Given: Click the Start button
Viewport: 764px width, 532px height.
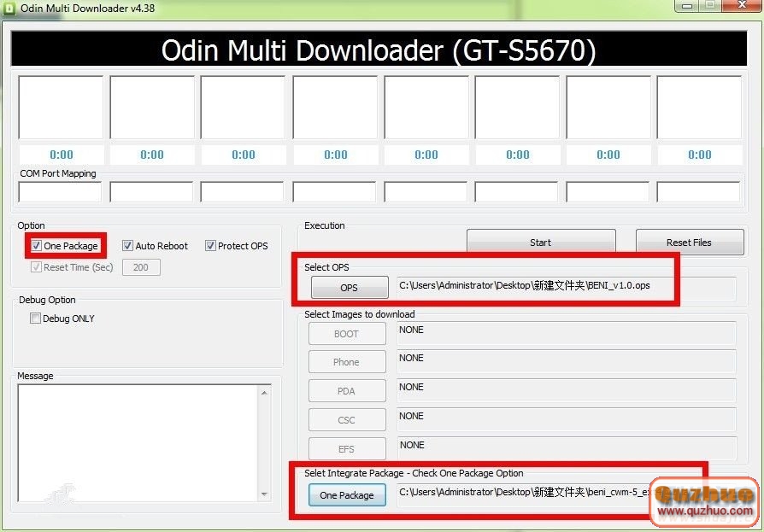Looking at the screenshot, I should 541,242.
